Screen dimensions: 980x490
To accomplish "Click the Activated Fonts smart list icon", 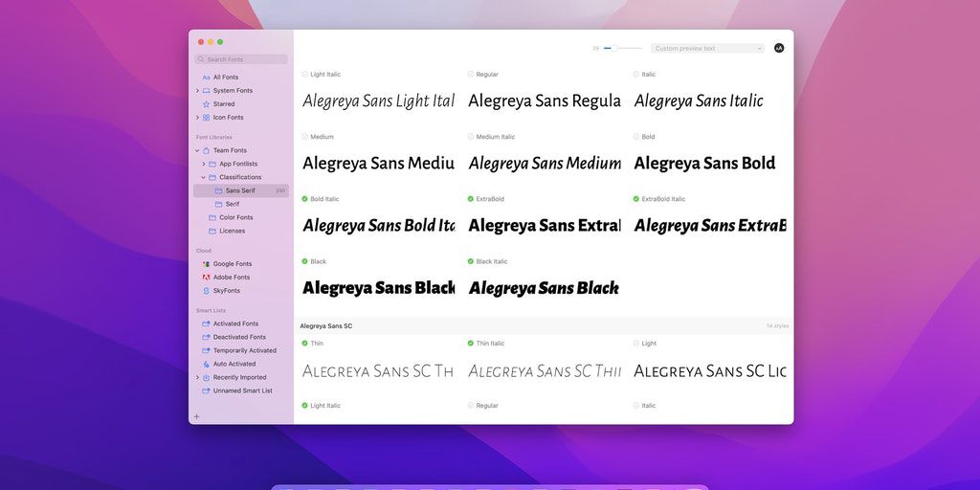I will point(207,323).
